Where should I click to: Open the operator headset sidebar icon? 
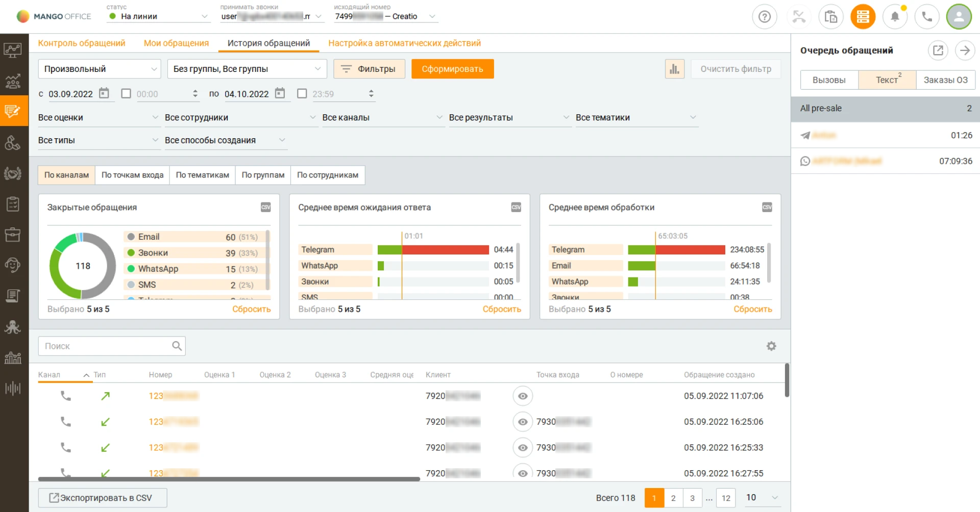[x=13, y=265]
